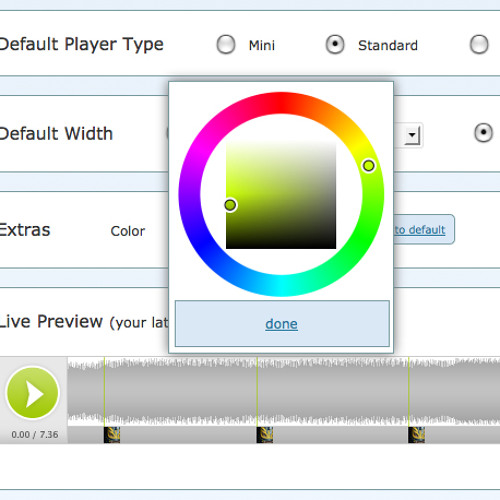The width and height of the screenshot is (500, 500).
Task: Pick cyan at the bottom of the hue ring
Action: coord(282,286)
